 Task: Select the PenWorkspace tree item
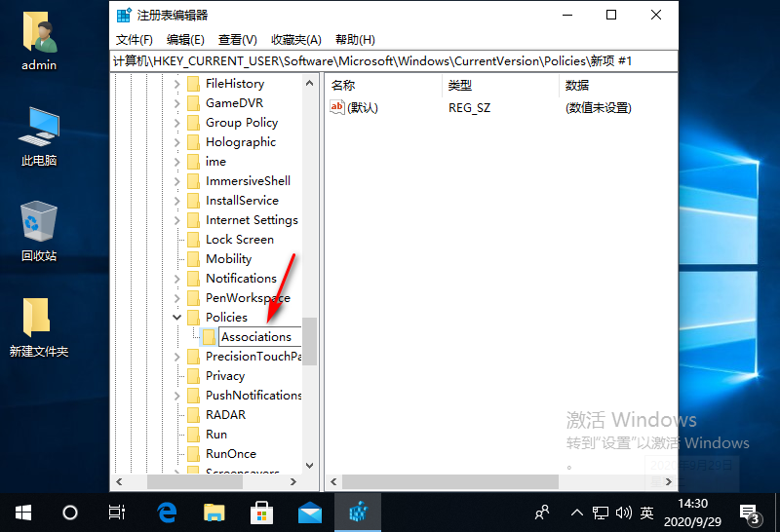click(248, 298)
